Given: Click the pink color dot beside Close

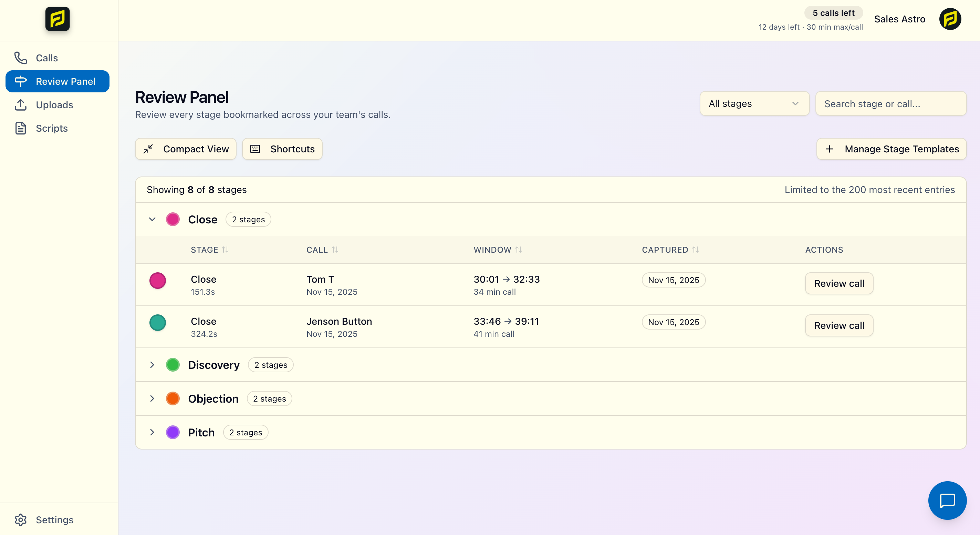Looking at the screenshot, I should (x=173, y=219).
